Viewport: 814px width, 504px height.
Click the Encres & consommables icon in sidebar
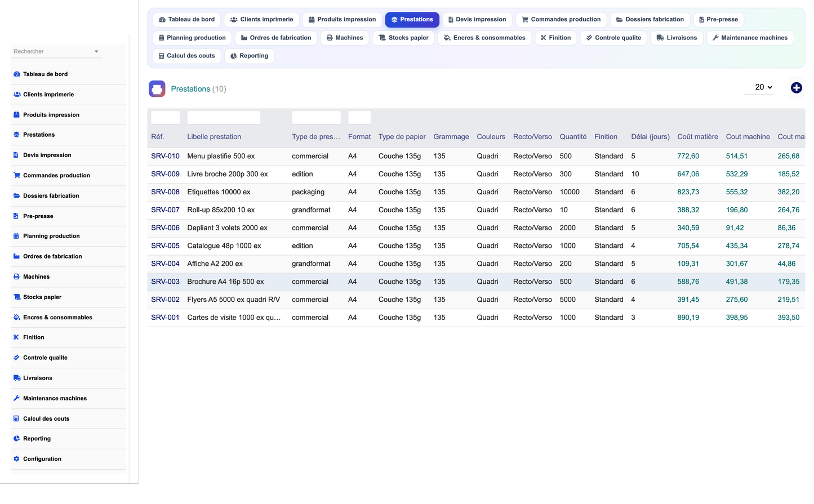coord(17,318)
